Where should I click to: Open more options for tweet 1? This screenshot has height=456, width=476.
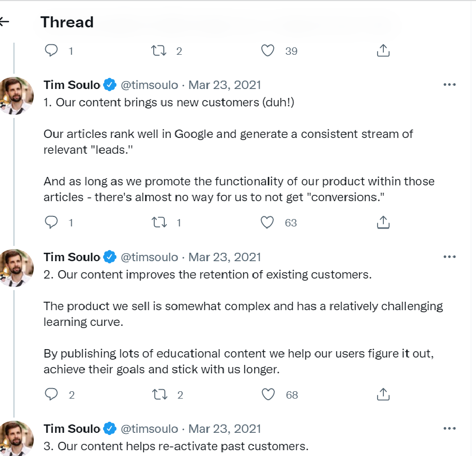tap(449, 85)
